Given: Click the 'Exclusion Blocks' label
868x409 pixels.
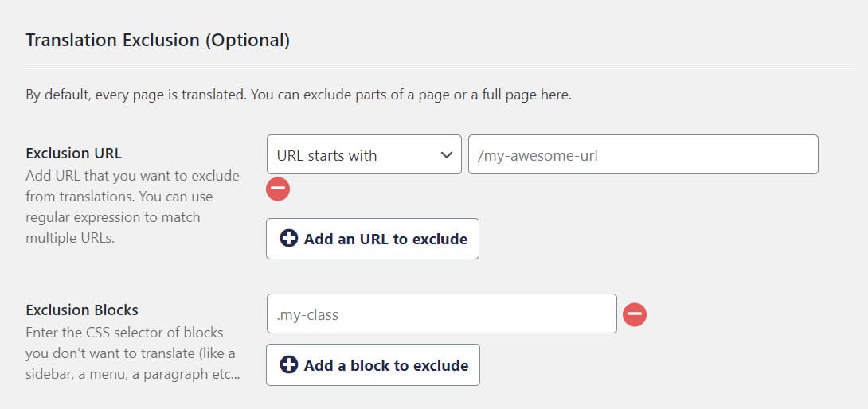Looking at the screenshot, I should pos(82,310).
